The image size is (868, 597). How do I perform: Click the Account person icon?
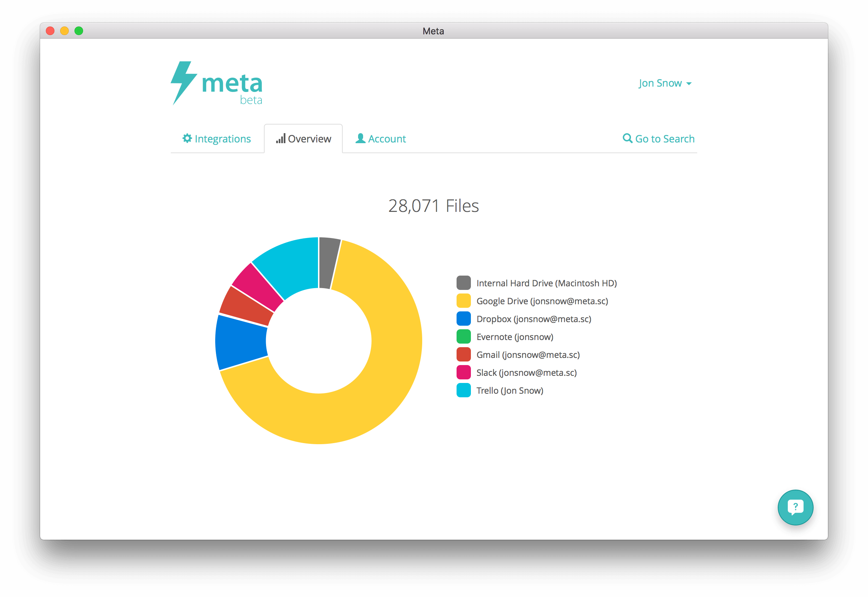tap(360, 139)
